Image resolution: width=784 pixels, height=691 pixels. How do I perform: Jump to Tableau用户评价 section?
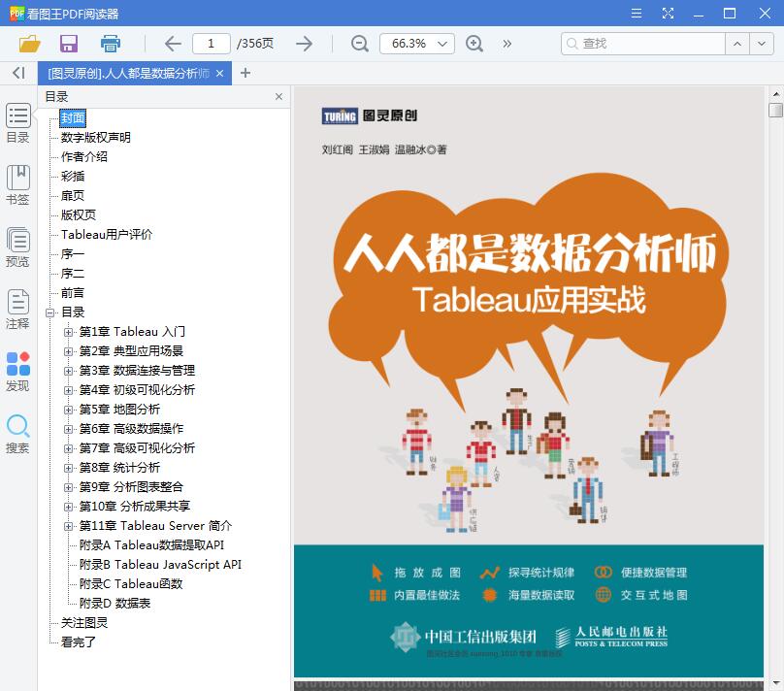coord(107,235)
